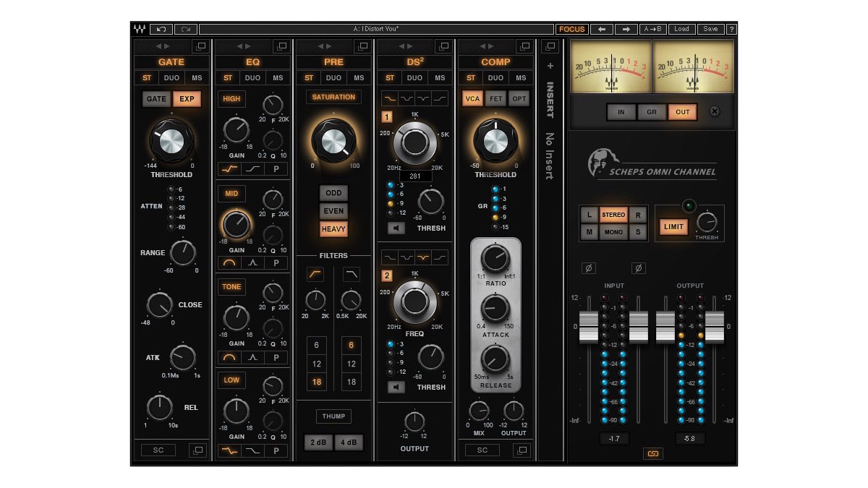Choose the DS² band 1 low-pass shape icon
This screenshot has width=868, height=488.
point(389,98)
